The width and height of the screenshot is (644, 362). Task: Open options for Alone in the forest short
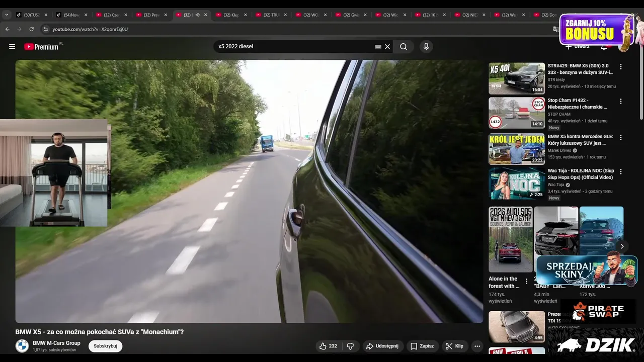(527, 281)
